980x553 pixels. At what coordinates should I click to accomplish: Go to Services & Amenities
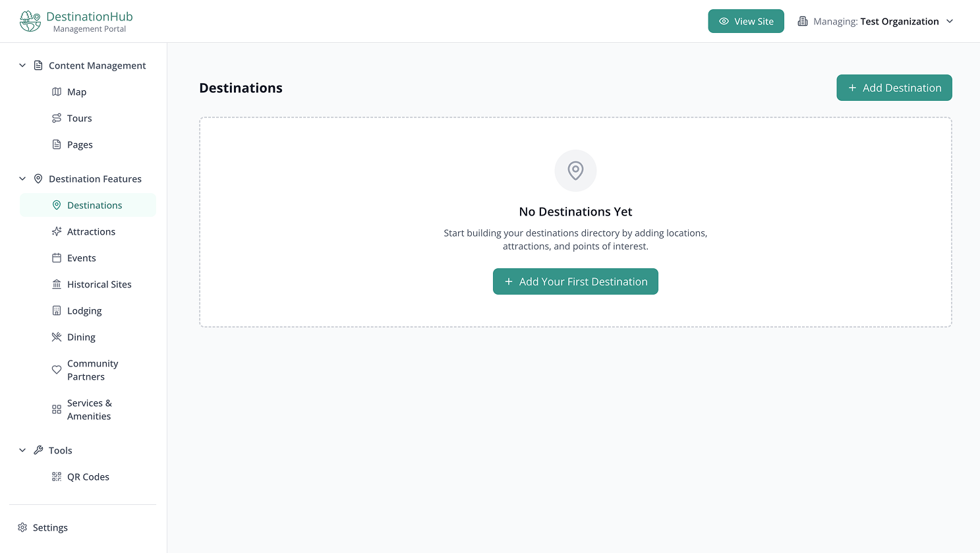[89, 410]
